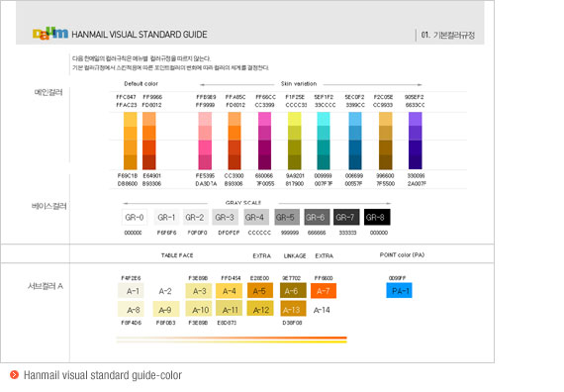Select the 'Skin variation' label
Image resolution: width=564 pixels, height=392 pixels.
[299, 83]
